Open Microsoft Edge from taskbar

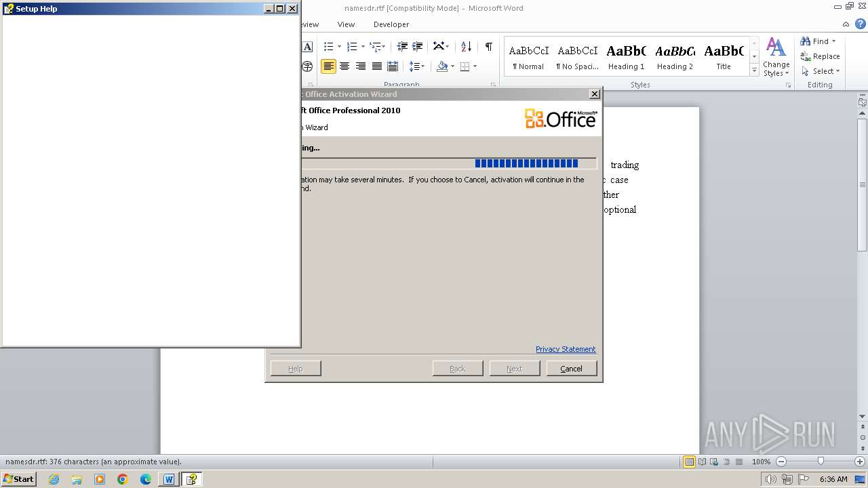146,479
